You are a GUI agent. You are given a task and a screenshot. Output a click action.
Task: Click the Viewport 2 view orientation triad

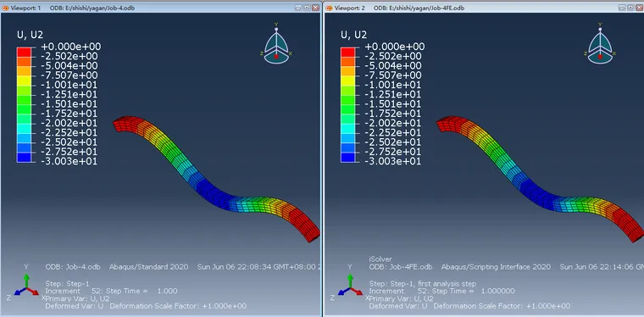point(601,43)
